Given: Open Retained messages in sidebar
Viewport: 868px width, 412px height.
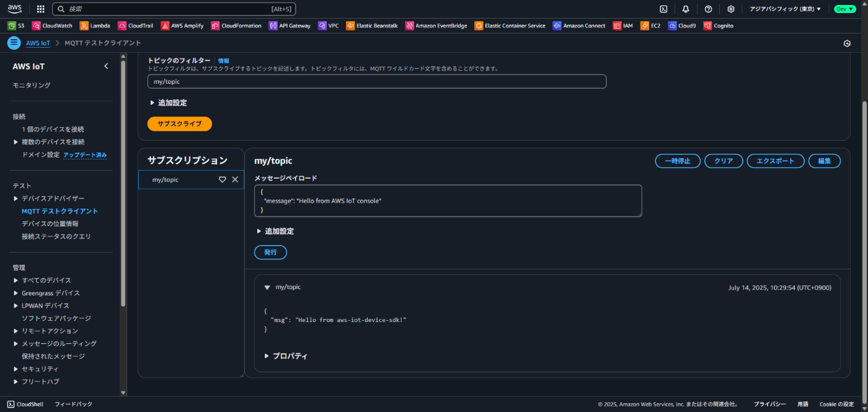Looking at the screenshot, I should pyautogui.click(x=53, y=356).
